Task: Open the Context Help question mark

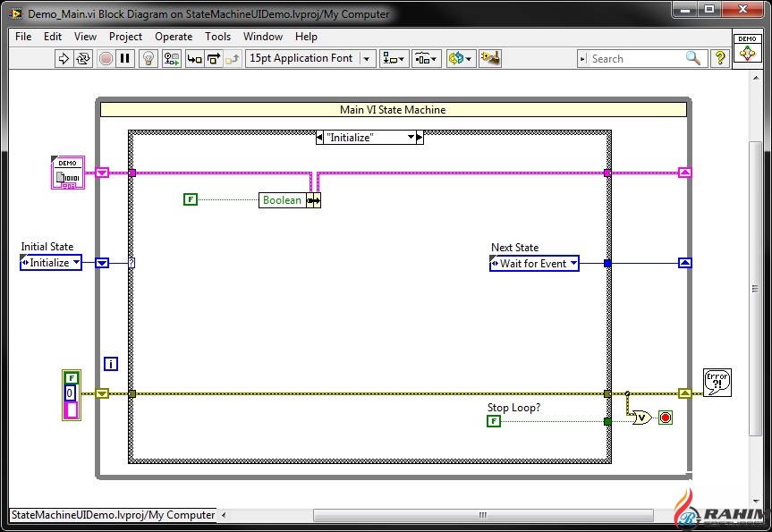Action: click(720, 58)
